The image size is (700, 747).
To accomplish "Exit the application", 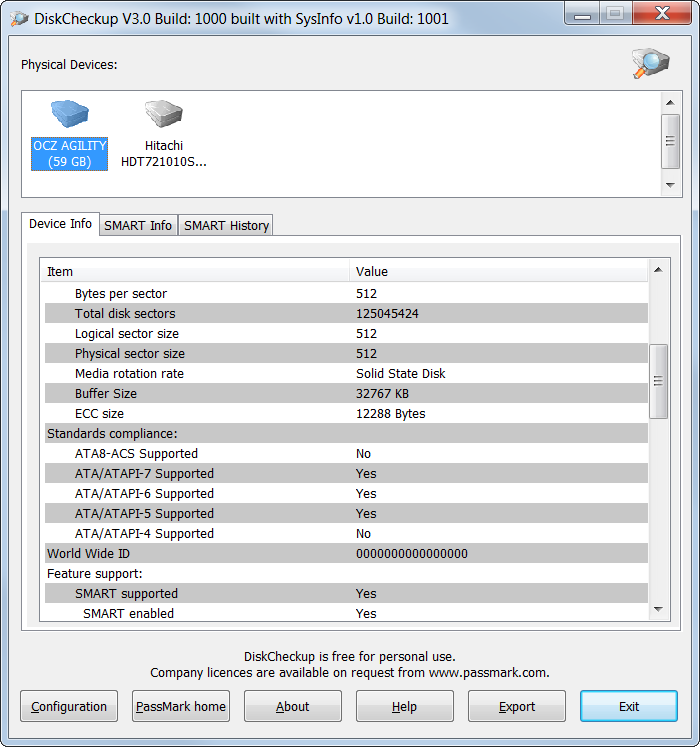I will (629, 706).
